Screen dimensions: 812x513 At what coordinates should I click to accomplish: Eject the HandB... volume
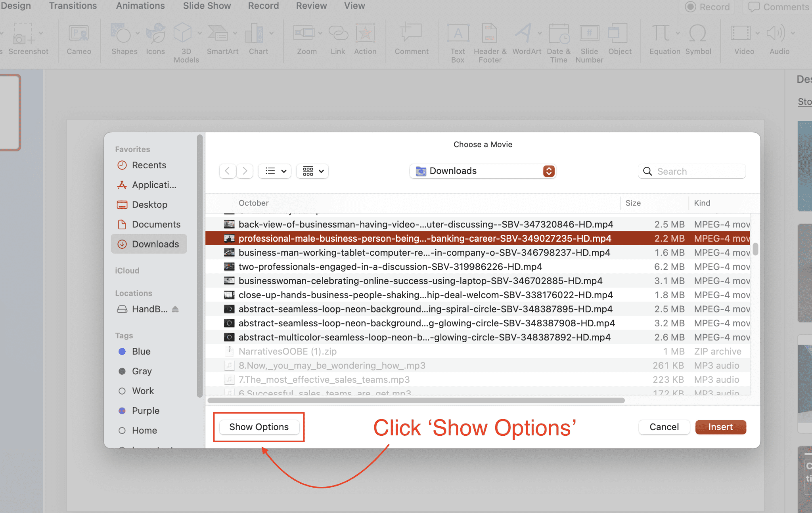[175, 309]
